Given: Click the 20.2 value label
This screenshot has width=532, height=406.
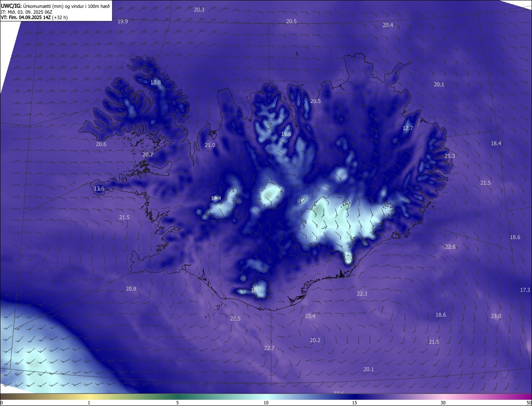Looking at the screenshot, I should 315,340.
